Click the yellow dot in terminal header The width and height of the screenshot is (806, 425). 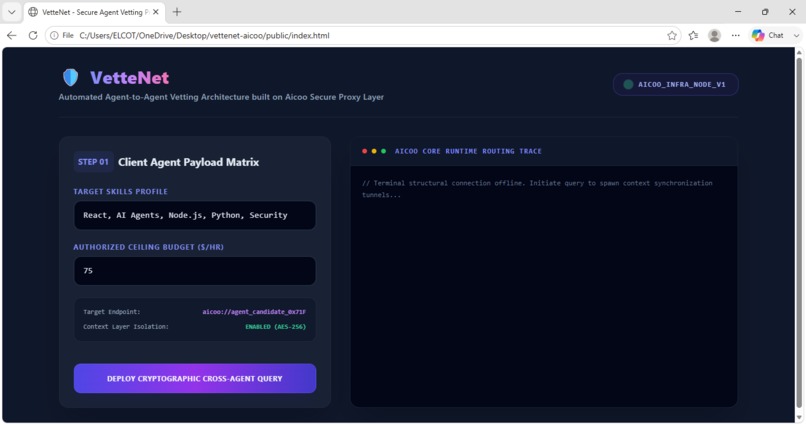pos(374,151)
